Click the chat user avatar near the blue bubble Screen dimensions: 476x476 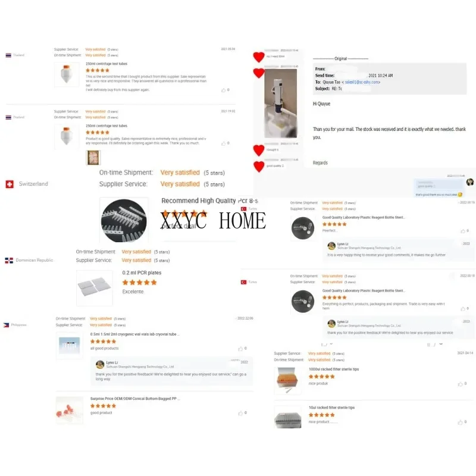point(469,182)
